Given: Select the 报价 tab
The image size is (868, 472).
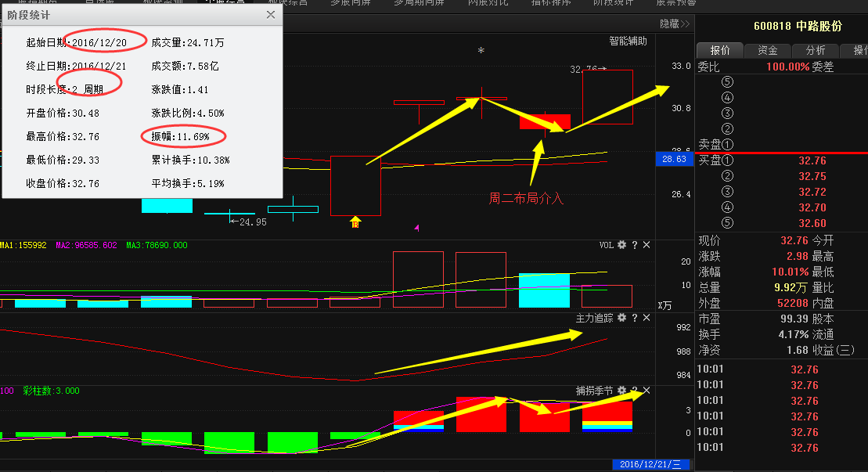Looking at the screenshot, I should 719,50.
